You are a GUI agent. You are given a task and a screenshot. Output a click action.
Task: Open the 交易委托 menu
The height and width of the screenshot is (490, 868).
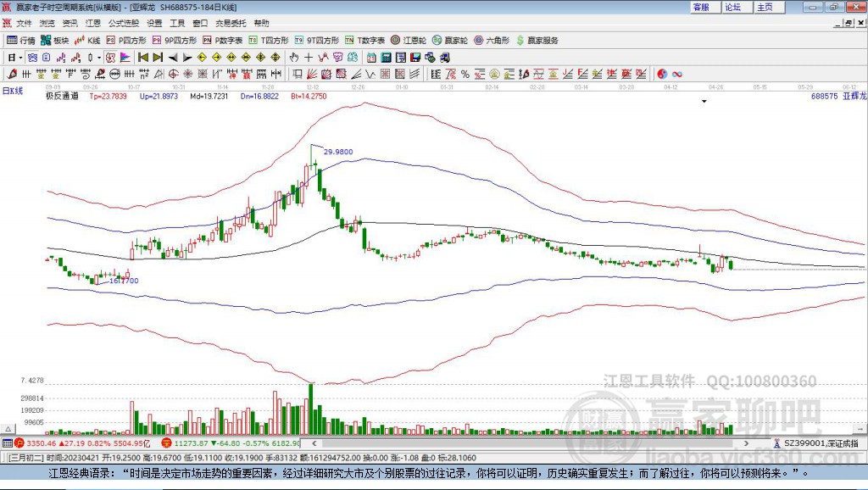point(231,23)
